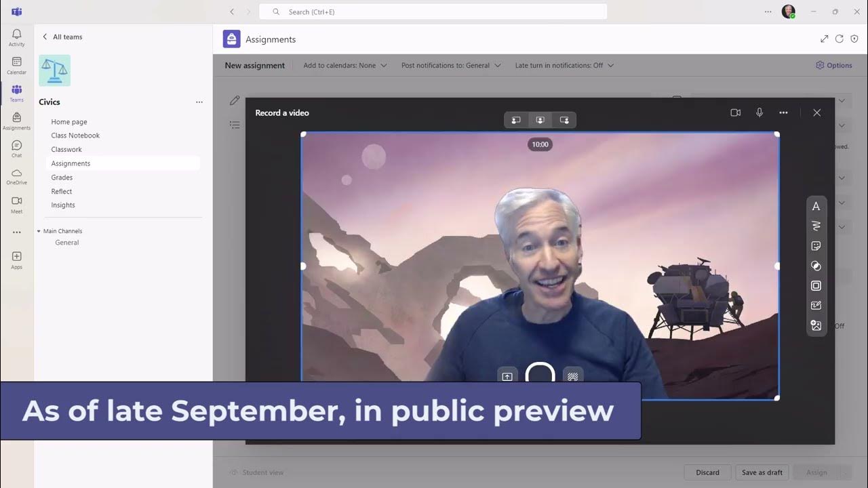868x488 pixels.
Task: Open the Activity feed in the left rail
Action: pyautogui.click(x=16, y=37)
